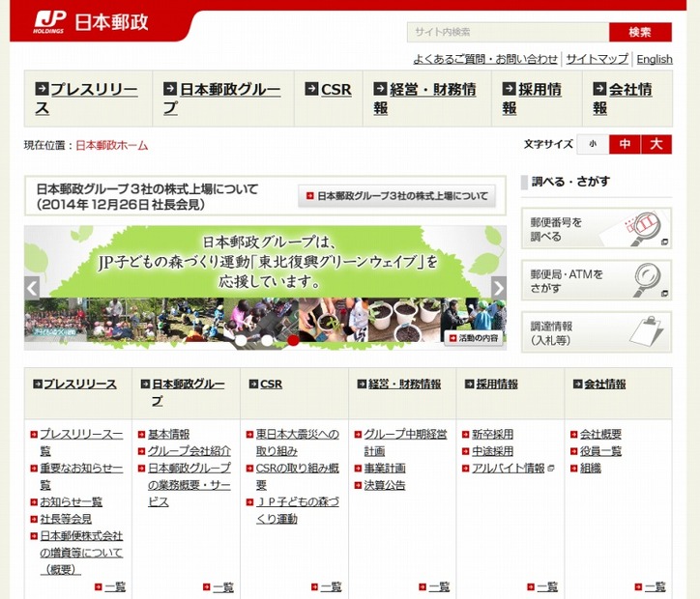Show the previous banner slide
700x599 pixels.
pos(32,288)
